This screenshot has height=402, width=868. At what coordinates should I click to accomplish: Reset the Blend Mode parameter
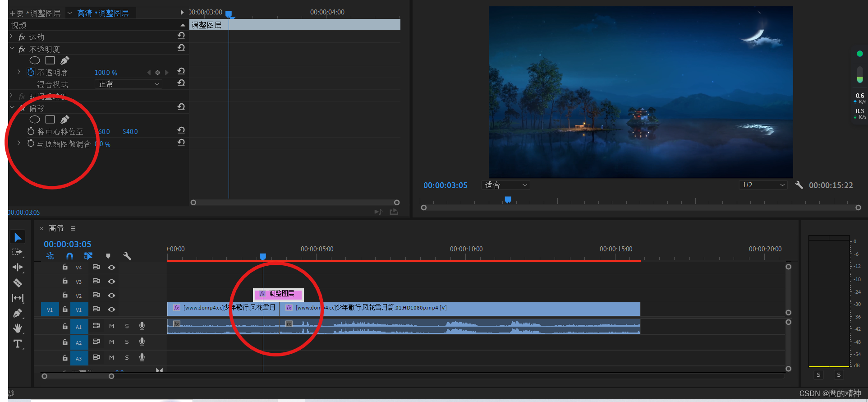[181, 83]
